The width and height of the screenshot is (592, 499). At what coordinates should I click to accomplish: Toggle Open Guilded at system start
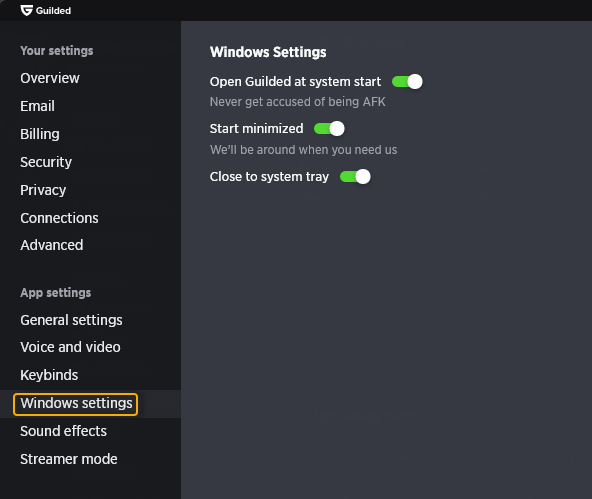click(x=407, y=82)
